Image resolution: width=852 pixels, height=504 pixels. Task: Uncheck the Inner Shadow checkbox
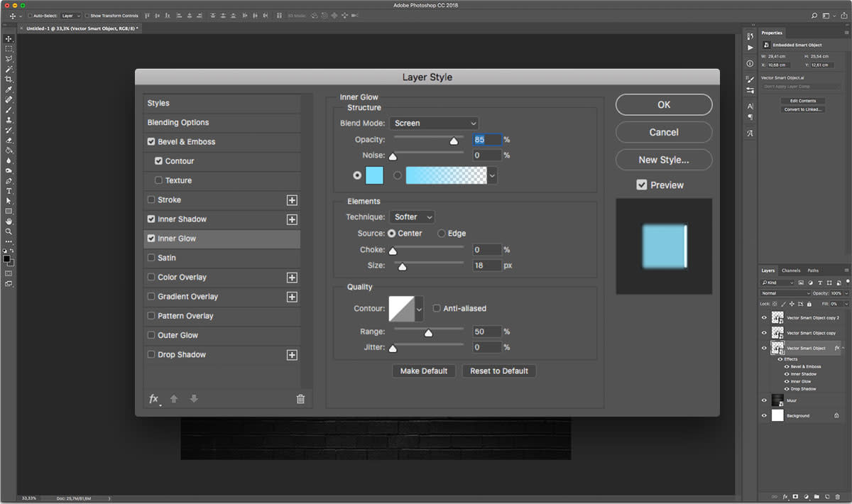click(151, 219)
